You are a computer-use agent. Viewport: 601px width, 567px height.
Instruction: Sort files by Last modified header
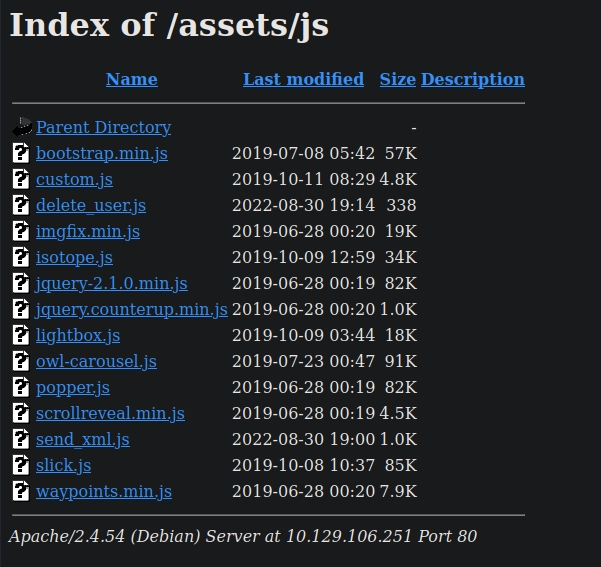(x=303, y=79)
